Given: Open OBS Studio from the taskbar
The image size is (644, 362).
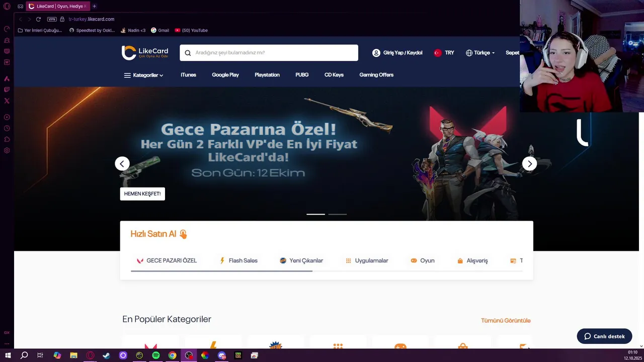Looking at the screenshot, I should [189, 355].
